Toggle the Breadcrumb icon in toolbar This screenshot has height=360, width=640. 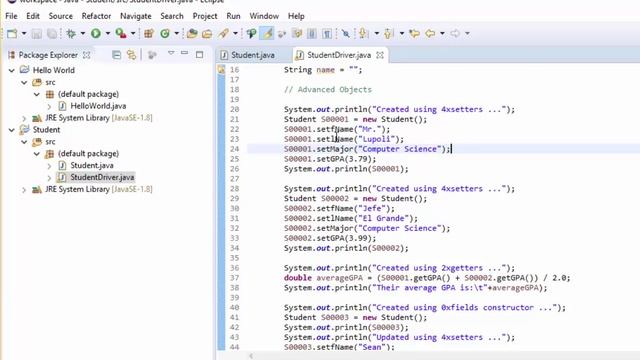[x=251, y=33]
